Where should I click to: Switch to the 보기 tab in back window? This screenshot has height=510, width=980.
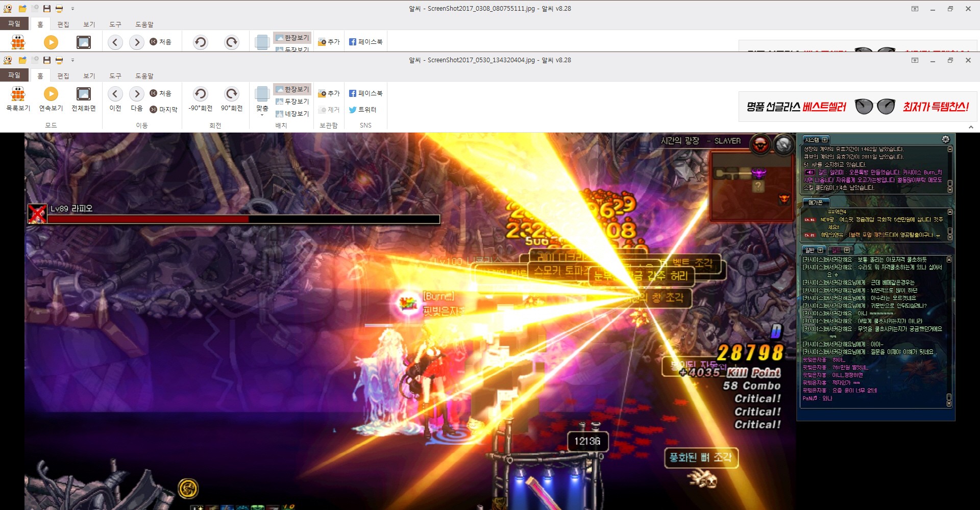(89, 24)
